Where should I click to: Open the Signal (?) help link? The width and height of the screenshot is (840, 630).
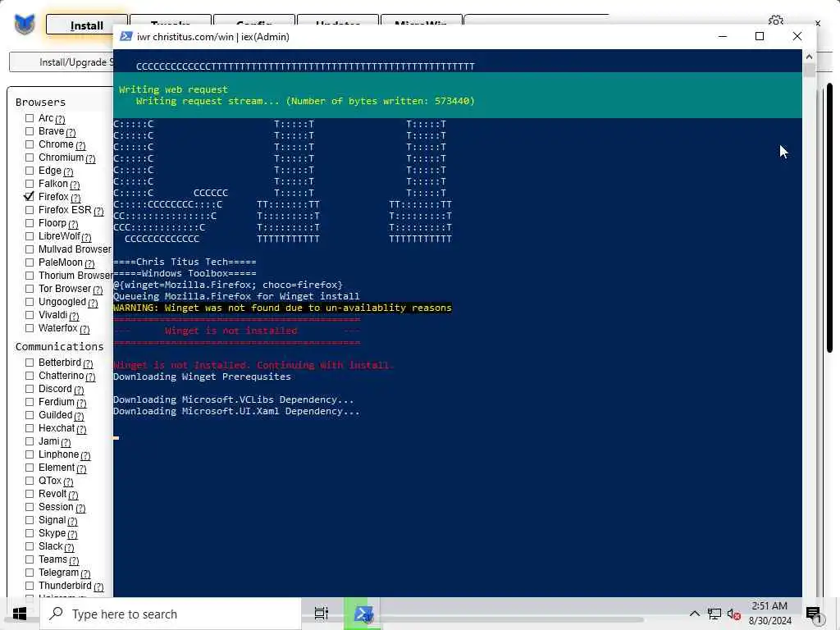coord(72,521)
